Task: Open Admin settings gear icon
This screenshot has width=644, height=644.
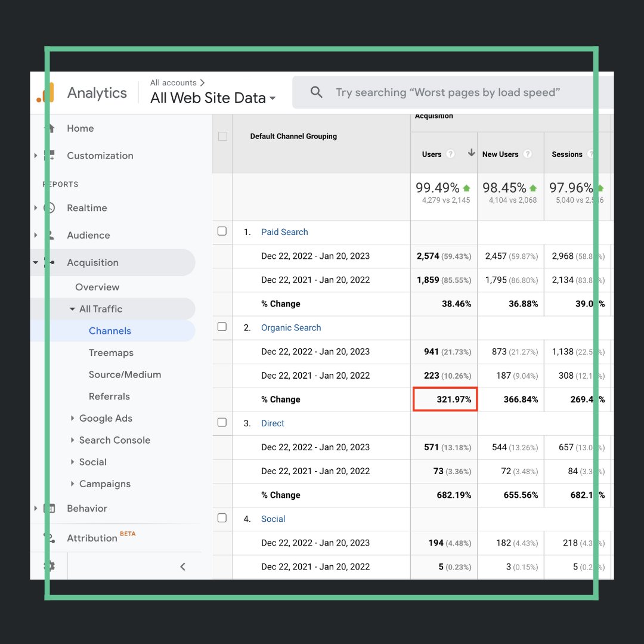Action: 49,566
